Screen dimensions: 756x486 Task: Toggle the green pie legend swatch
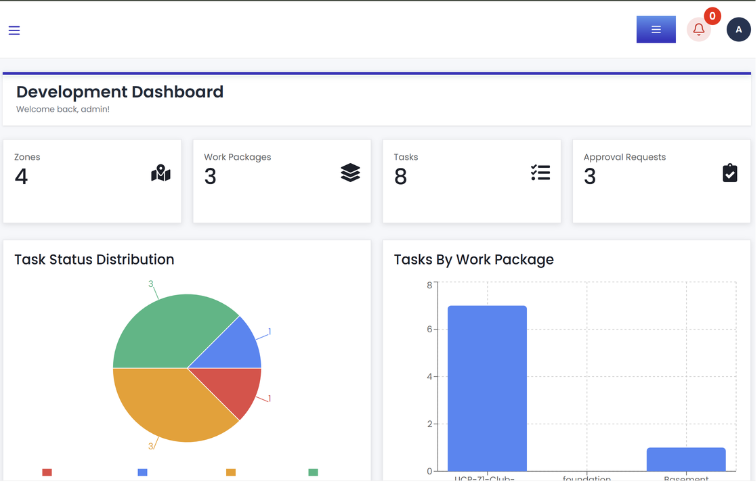click(x=313, y=472)
